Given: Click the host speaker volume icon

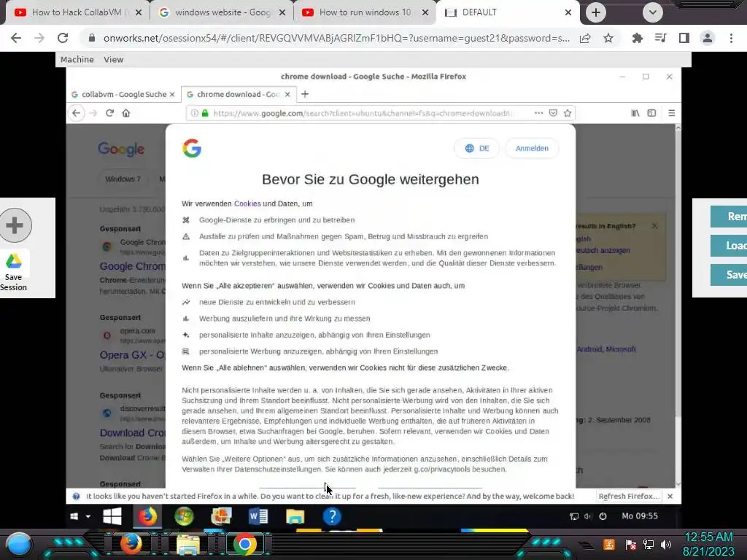Looking at the screenshot, I should (x=666, y=544).
